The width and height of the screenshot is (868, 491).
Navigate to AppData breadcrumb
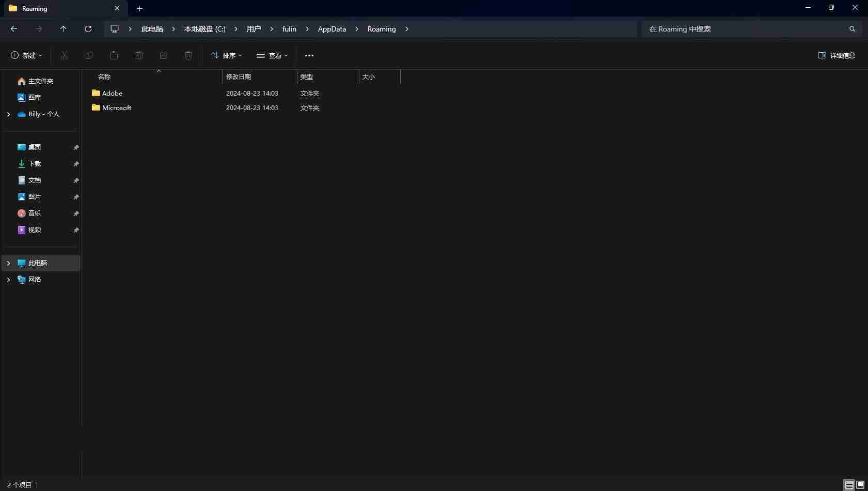(332, 29)
